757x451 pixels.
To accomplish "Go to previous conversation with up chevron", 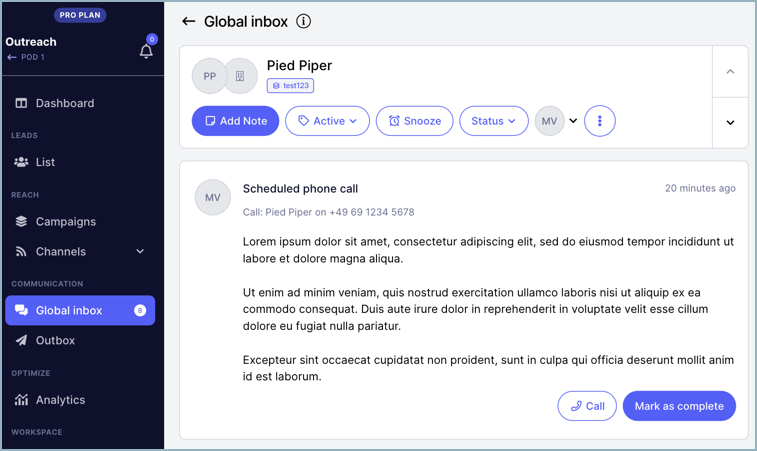I will point(730,71).
